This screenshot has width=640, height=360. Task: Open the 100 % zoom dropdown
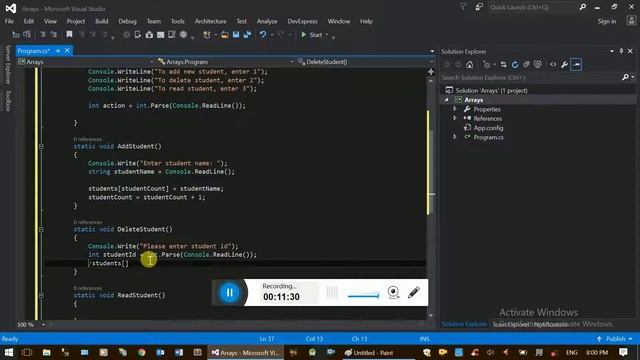pyautogui.click(x=43, y=324)
